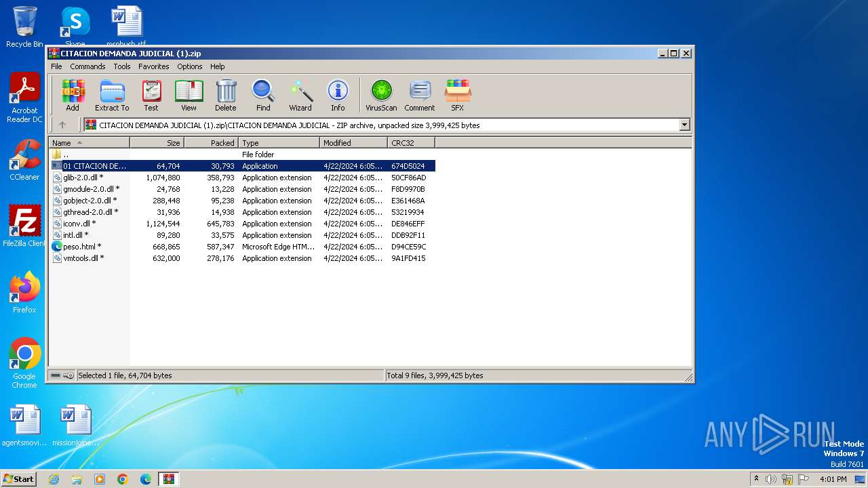Click packed size 30,793 cell

click(222, 166)
